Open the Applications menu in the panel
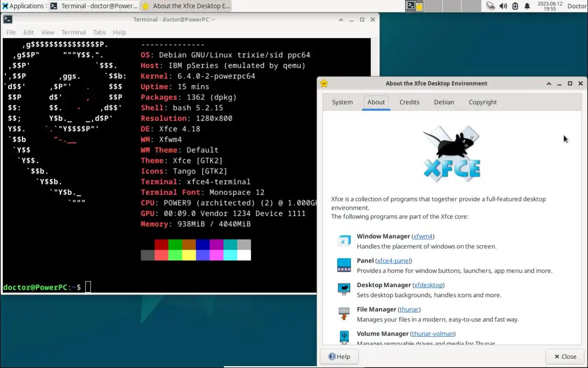588x368 pixels. pos(23,6)
